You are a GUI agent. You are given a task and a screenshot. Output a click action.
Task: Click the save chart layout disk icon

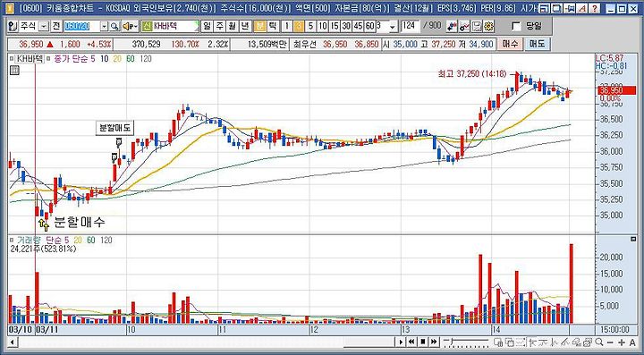point(477,26)
